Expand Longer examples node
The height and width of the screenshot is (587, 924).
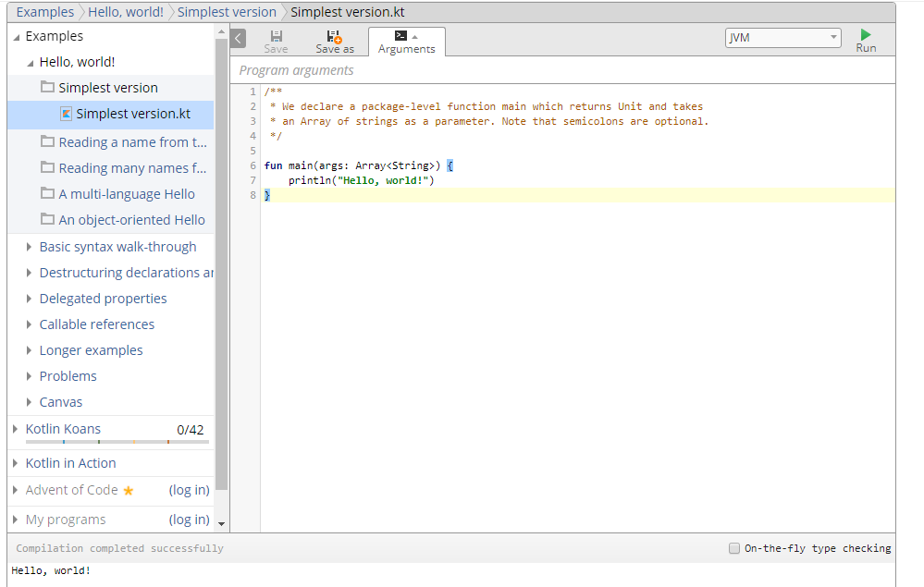coord(29,350)
